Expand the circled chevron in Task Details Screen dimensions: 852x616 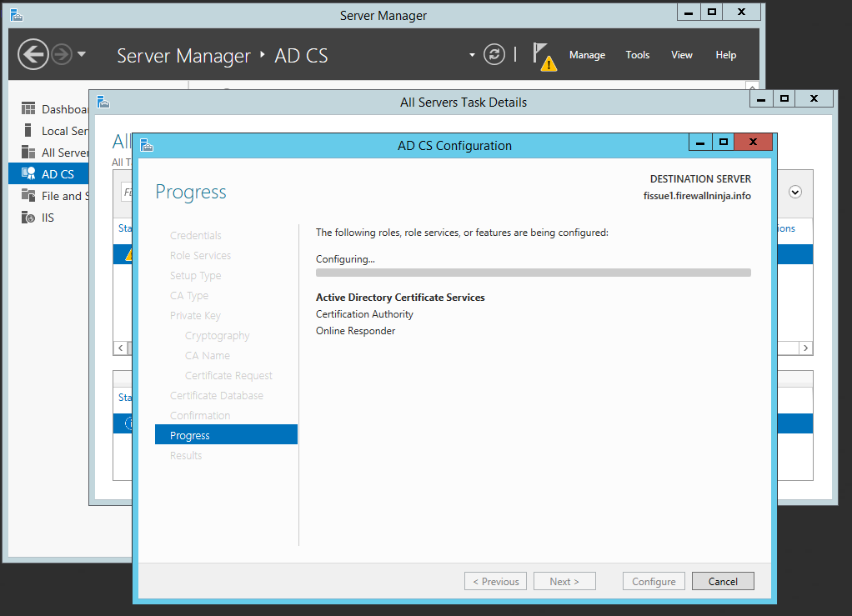pyautogui.click(x=795, y=192)
